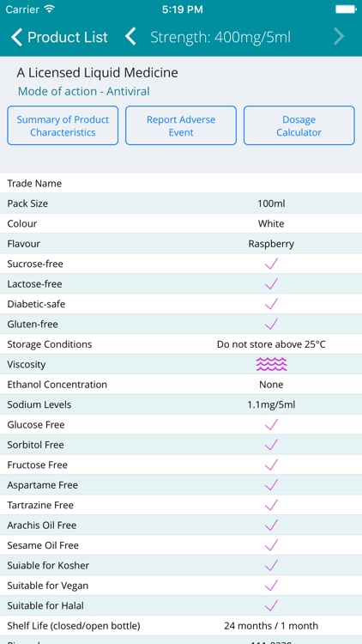
Task: Tap the Pack Size 100ml row
Action: point(181,204)
